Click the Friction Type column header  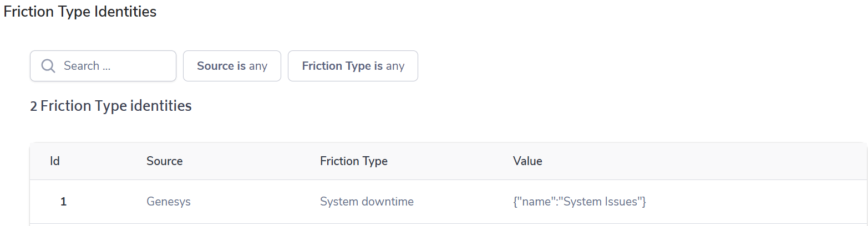(x=353, y=161)
